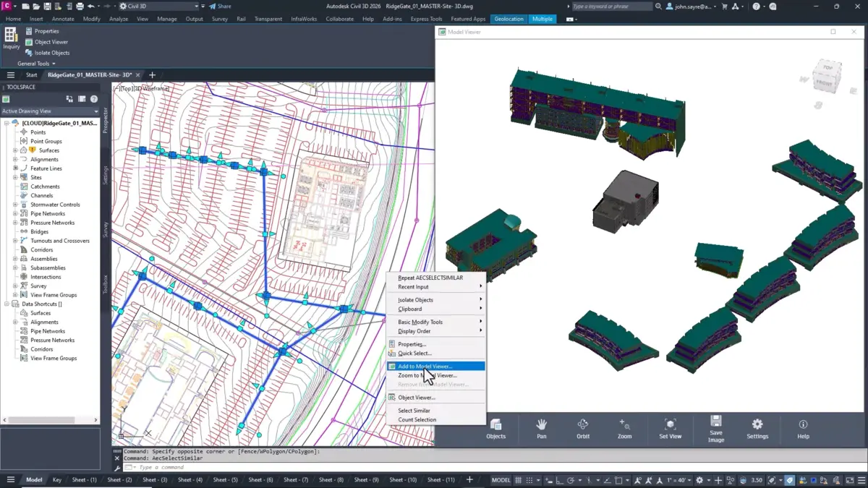Viewport: 868px width, 488px height.
Task: Click the keyword search box in title bar
Action: [x=612, y=6]
